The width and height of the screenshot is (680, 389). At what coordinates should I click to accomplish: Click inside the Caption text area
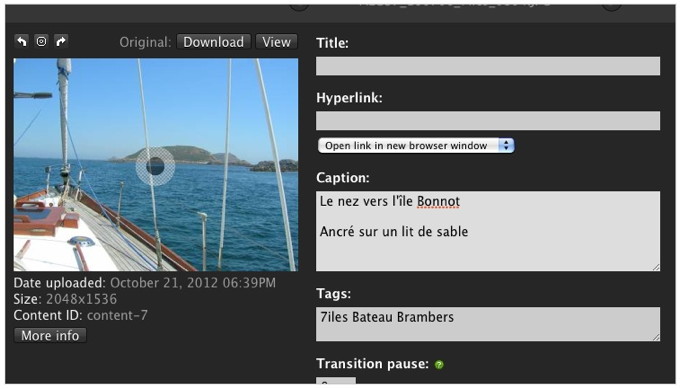[x=488, y=231]
